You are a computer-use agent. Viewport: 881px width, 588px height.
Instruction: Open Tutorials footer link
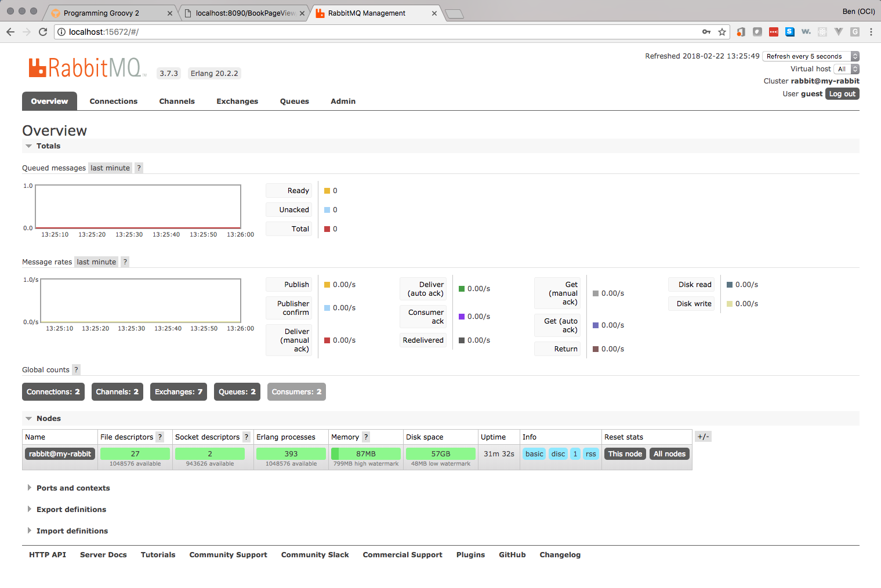pyautogui.click(x=158, y=555)
